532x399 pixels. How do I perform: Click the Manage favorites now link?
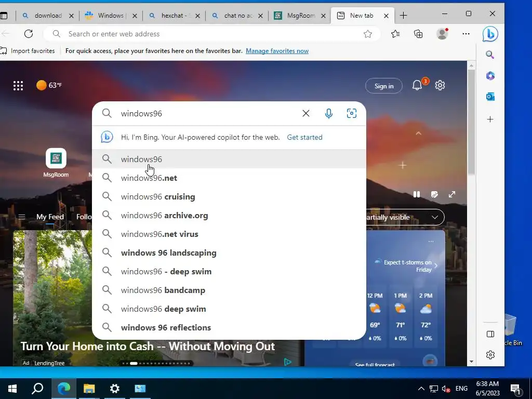(x=277, y=51)
